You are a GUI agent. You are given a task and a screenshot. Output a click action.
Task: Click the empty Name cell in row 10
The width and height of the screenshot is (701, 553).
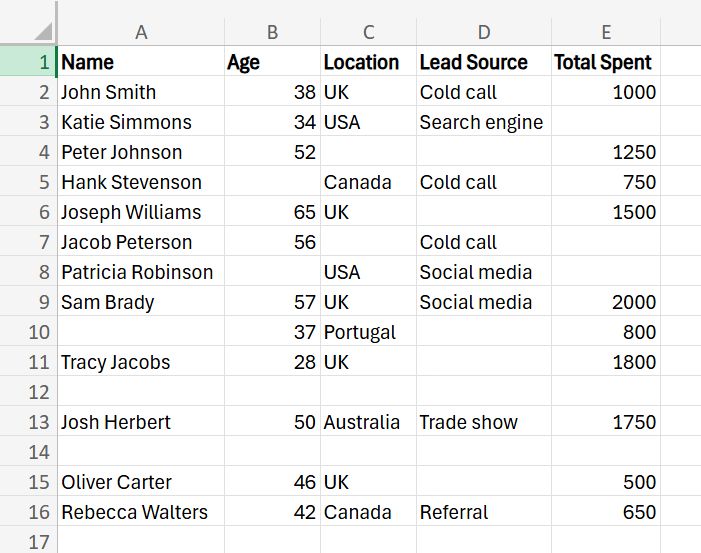pos(141,332)
